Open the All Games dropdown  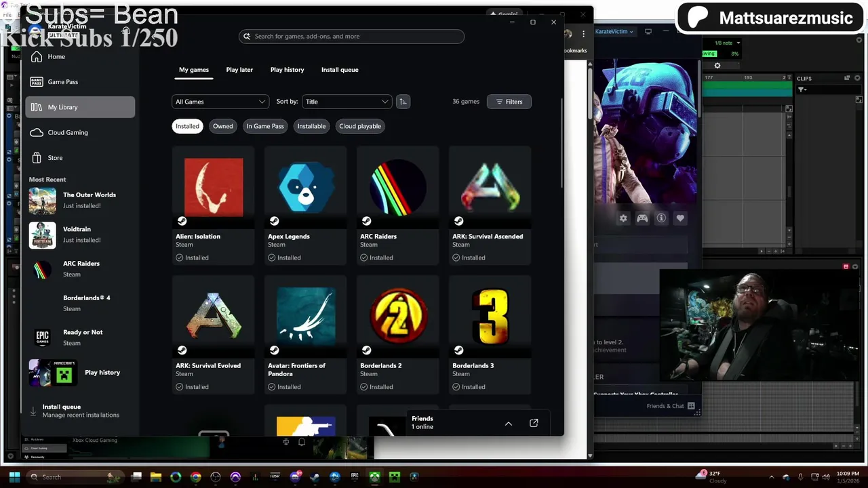[x=220, y=102]
